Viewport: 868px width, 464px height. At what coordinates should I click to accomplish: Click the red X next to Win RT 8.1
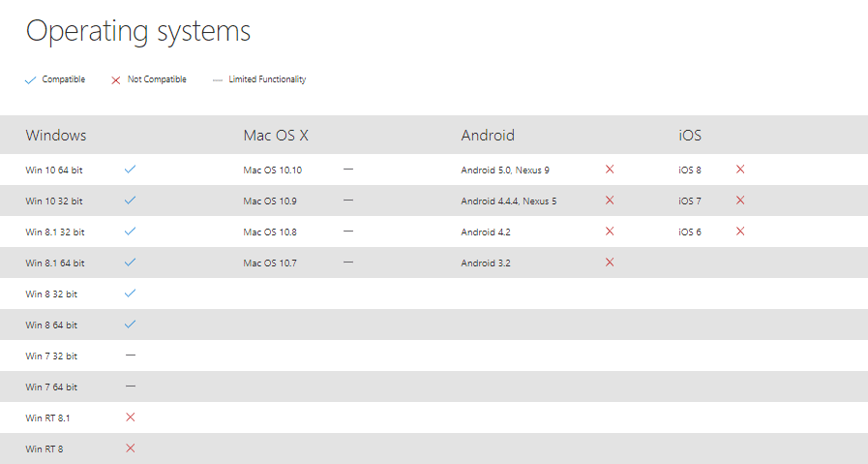coord(131,418)
